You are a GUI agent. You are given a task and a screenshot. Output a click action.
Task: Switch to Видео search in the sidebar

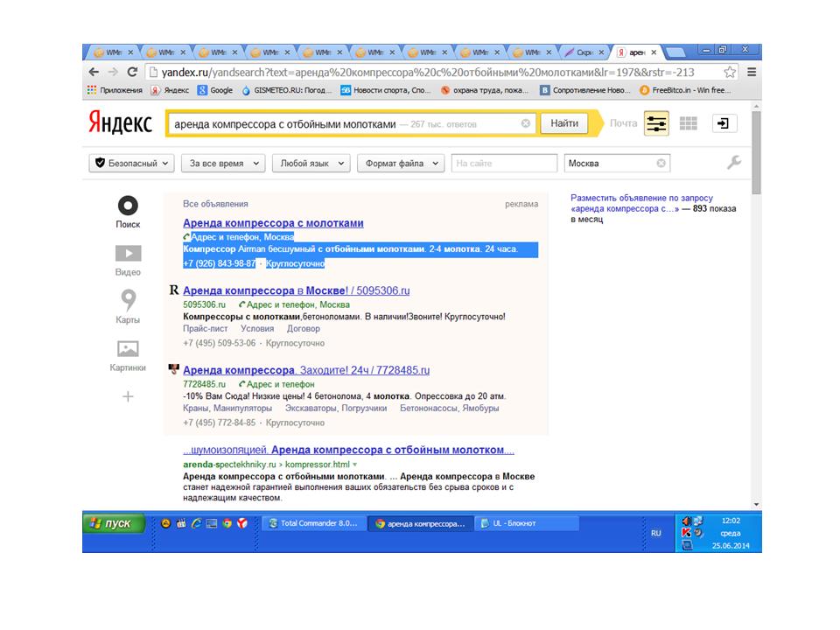128,261
